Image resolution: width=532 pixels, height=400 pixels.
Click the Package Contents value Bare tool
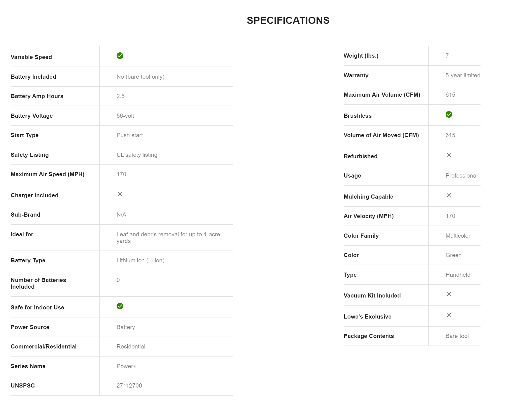point(457,336)
